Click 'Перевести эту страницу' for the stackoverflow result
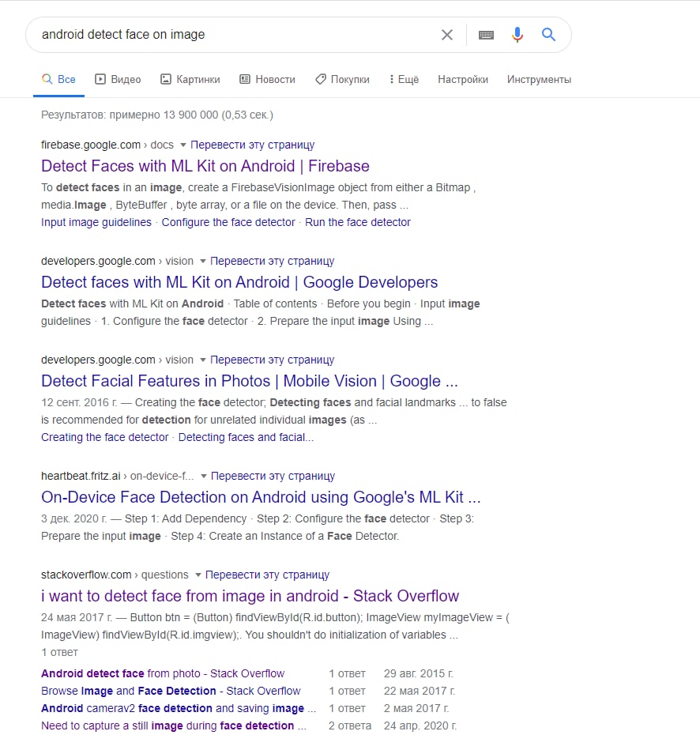This screenshot has width=700, height=735. (267, 575)
